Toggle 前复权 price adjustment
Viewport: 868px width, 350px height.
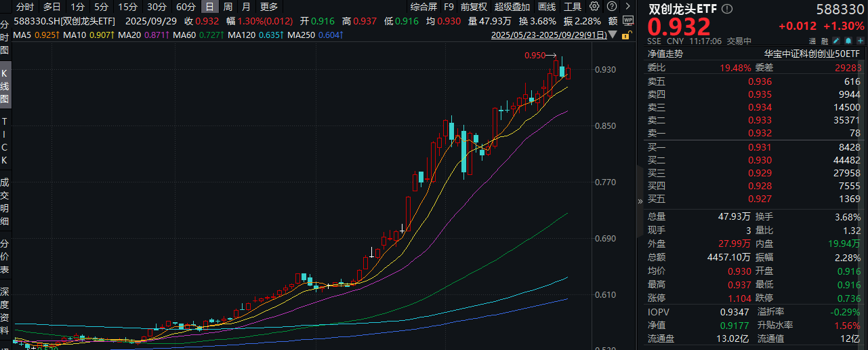(474, 7)
